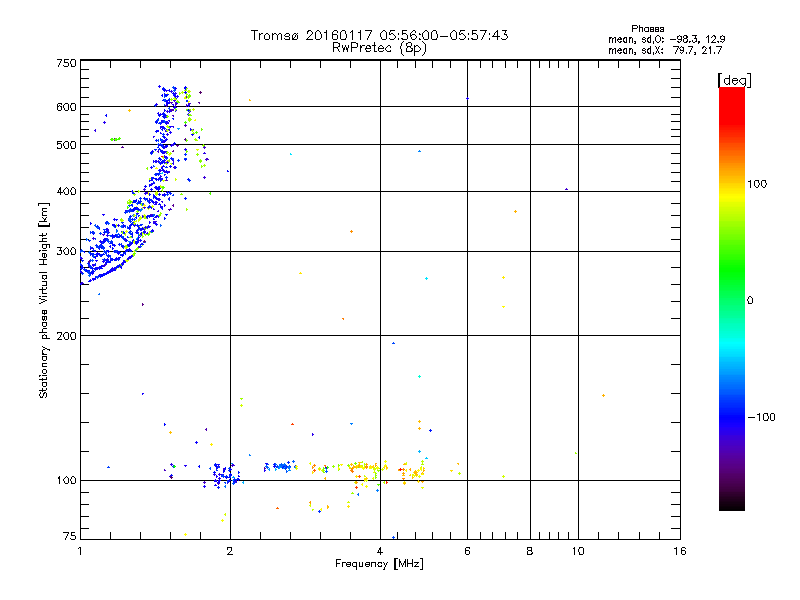800x600 pixels.
Task: Click the x-axis tick label "8"
Action: [x=530, y=551]
